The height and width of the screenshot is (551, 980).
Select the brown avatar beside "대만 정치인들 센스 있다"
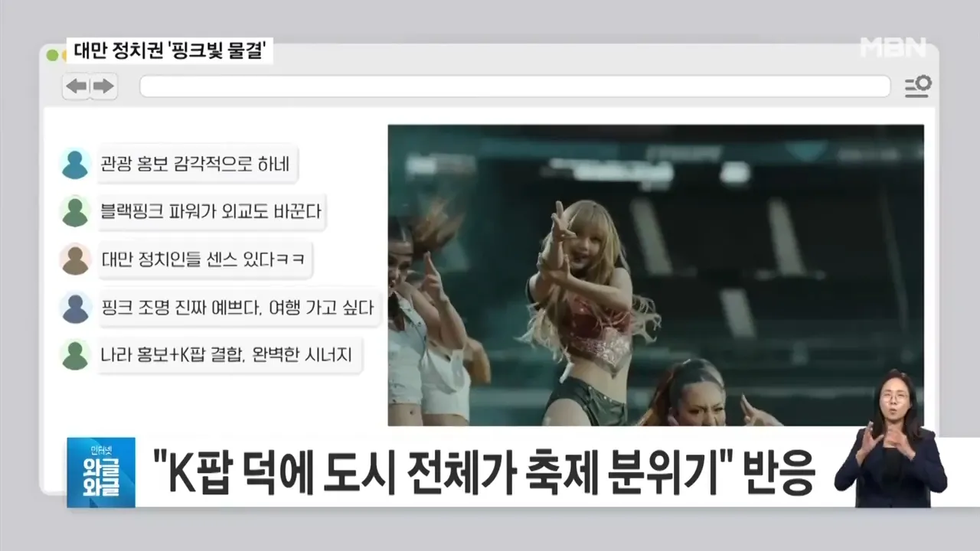pos(75,259)
